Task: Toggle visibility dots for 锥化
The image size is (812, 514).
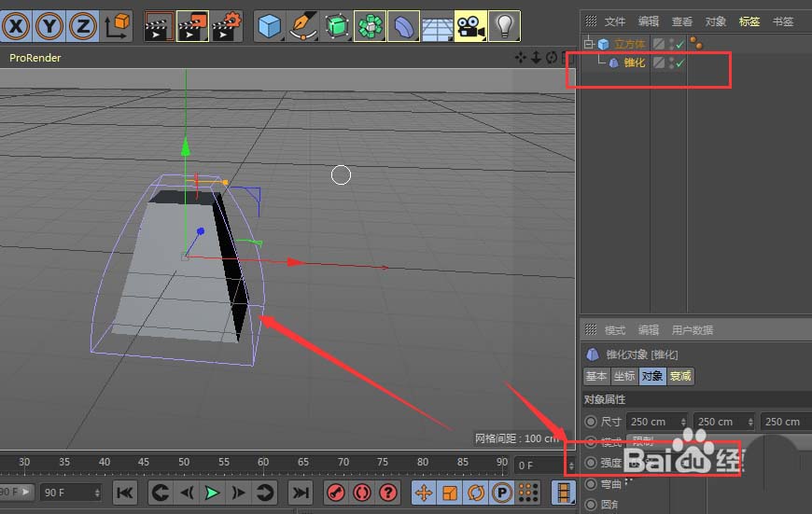Action: click(x=672, y=63)
